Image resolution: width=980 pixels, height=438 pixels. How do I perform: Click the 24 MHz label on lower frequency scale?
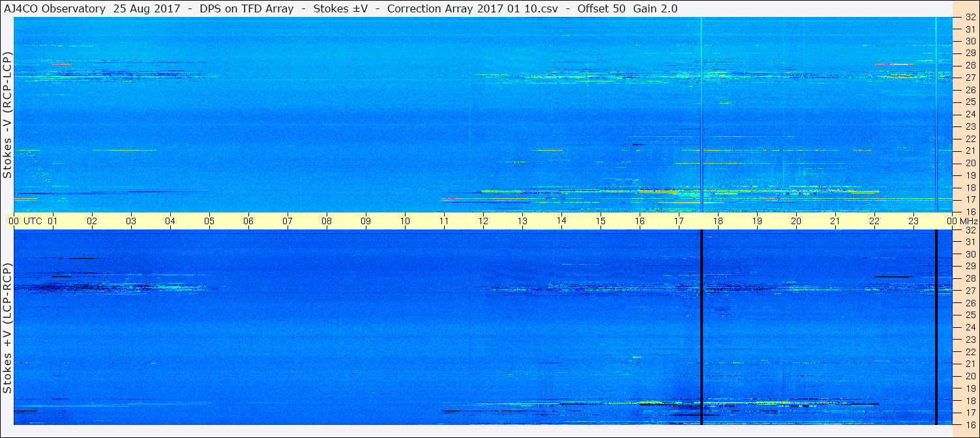click(970, 327)
